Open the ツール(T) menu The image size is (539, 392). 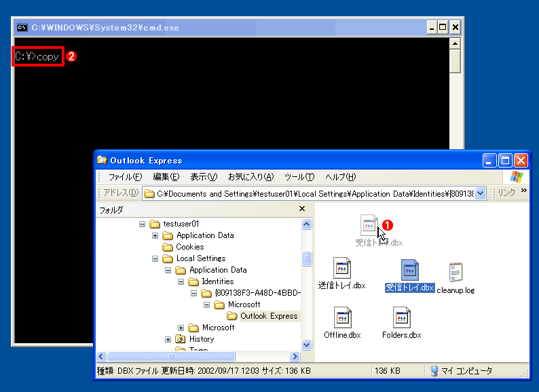299,177
